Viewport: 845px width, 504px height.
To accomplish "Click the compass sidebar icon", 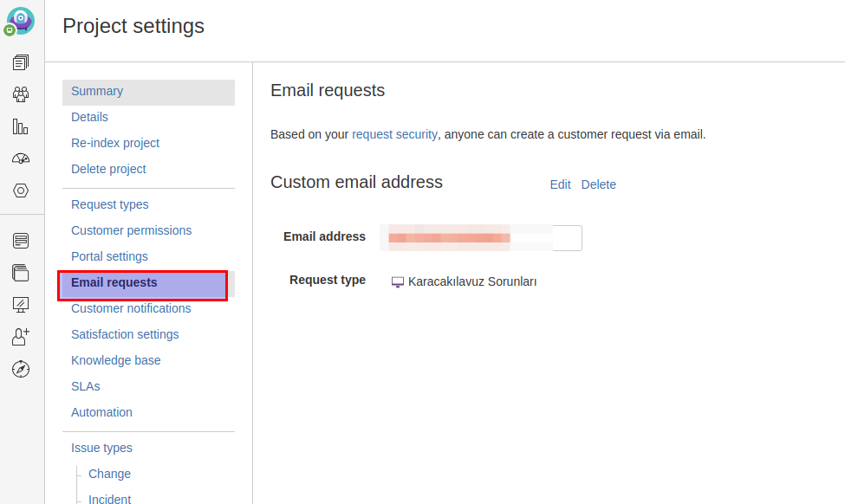I will coord(21,369).
